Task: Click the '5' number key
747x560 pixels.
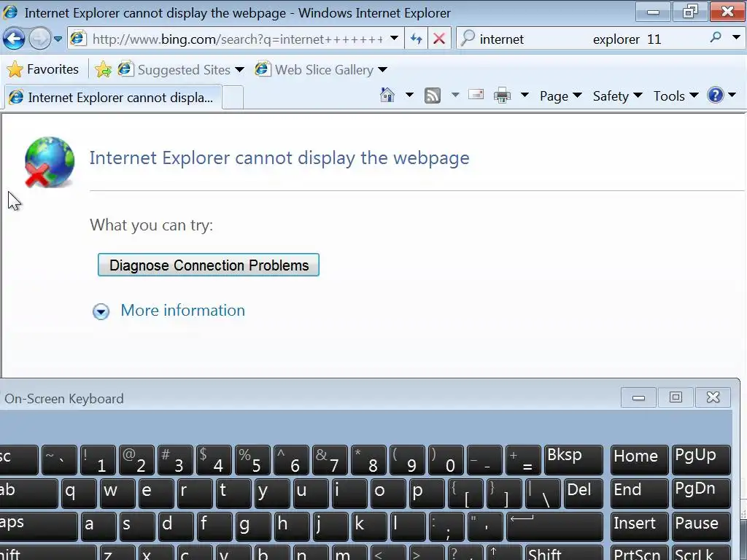Action: coord(252,459)
